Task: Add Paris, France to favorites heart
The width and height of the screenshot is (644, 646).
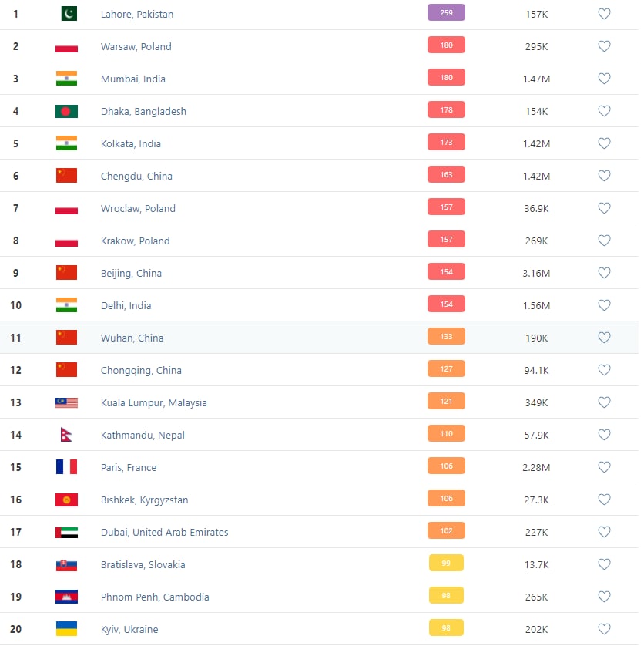Action: pos(604,467)
